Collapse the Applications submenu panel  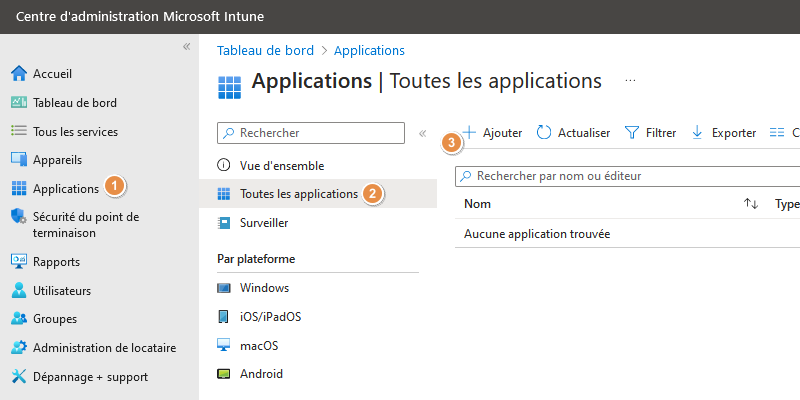pyautogui.click(x=422, y=134)
